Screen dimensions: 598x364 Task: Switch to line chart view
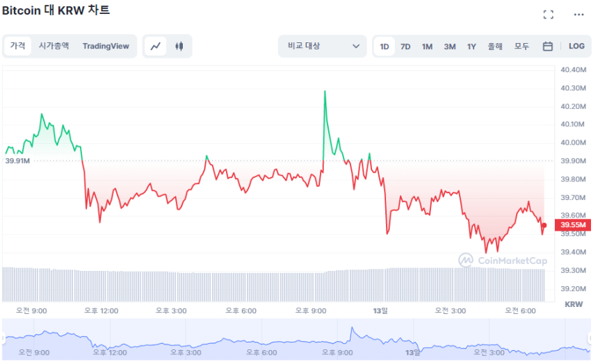pyautogui.click(x=156, y=47)
